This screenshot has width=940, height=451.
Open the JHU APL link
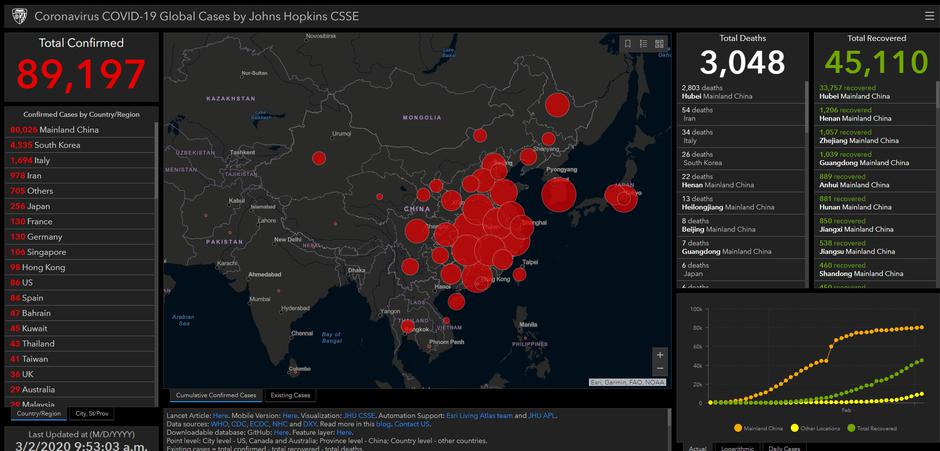[542, 416]
